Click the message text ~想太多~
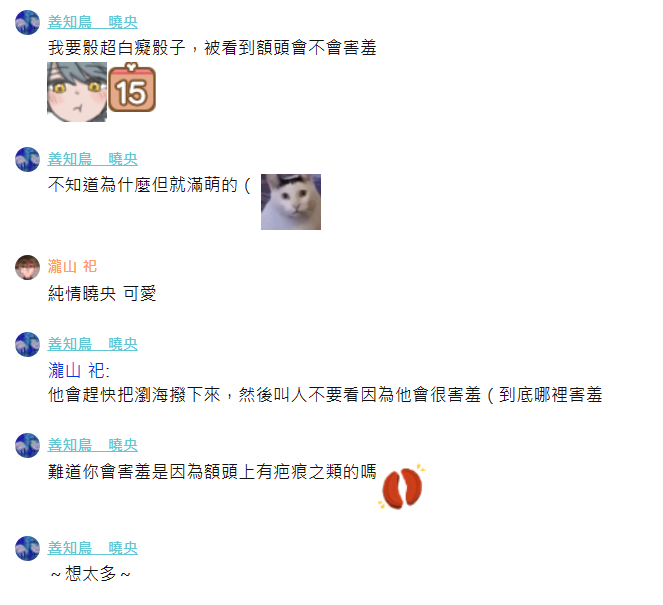663x605 pixels. [x=90, y=574]
